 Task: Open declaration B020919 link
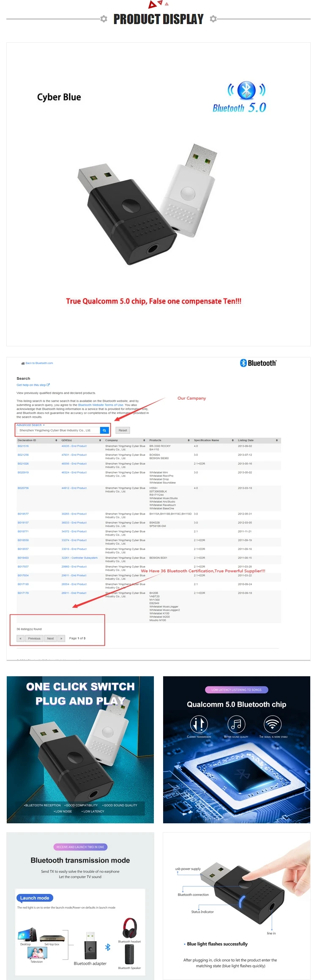click(23, 473)
